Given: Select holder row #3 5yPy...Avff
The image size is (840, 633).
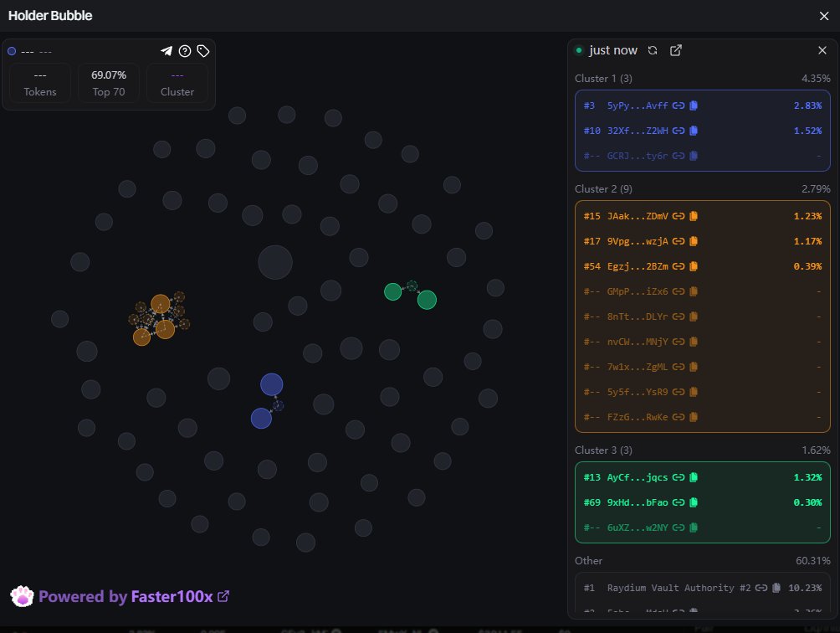Looking at the screenshot, I should coord(702,105).
